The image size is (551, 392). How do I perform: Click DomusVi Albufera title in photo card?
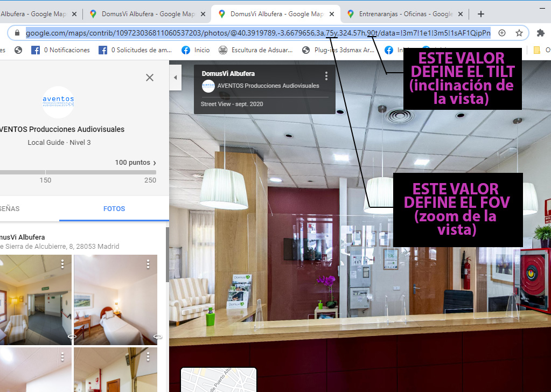coord(228,74)
